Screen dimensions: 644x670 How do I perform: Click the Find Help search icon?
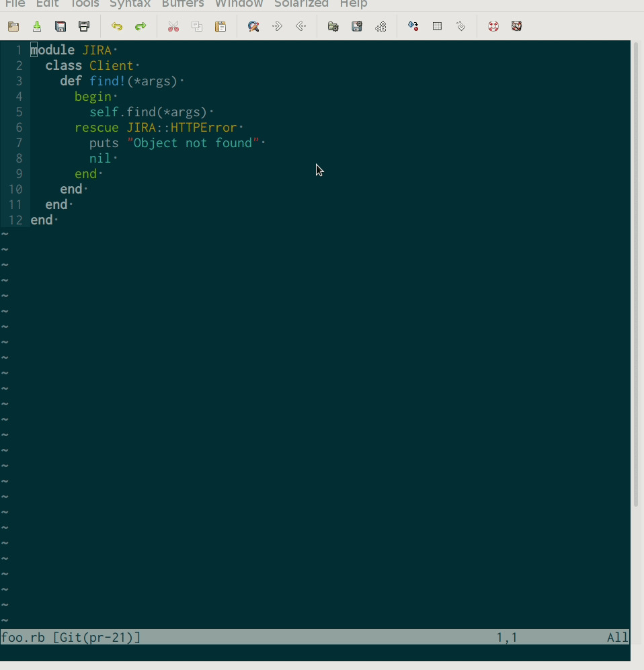tap(517, 26)
